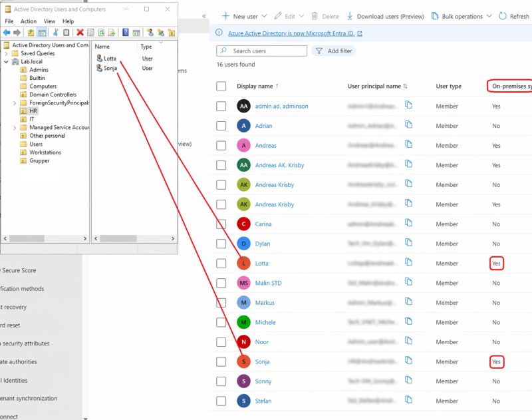Create a new user via toolbar icon

pos(150,33)
